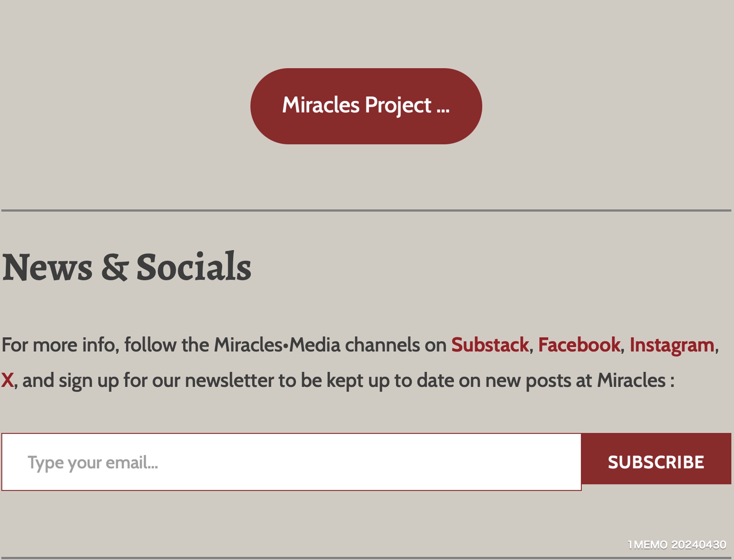Click the Miracles Project button
This screenshot has height=560, width=734.
click(366, 106)
